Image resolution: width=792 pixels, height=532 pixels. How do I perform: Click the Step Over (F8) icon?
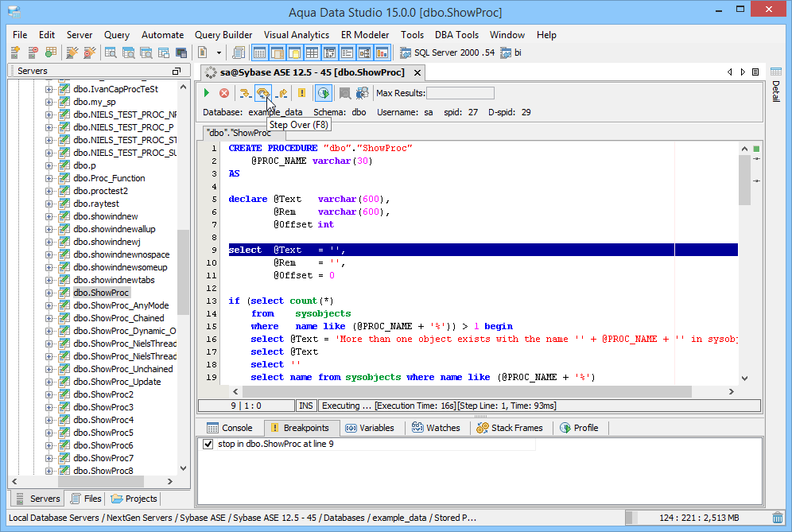point(262,93)
